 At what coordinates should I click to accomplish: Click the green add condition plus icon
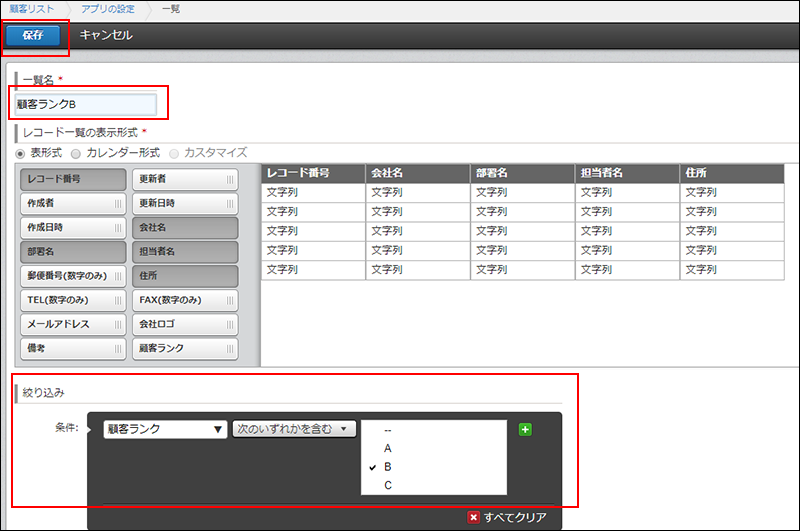pyautogui.click(x=524, y=429)
